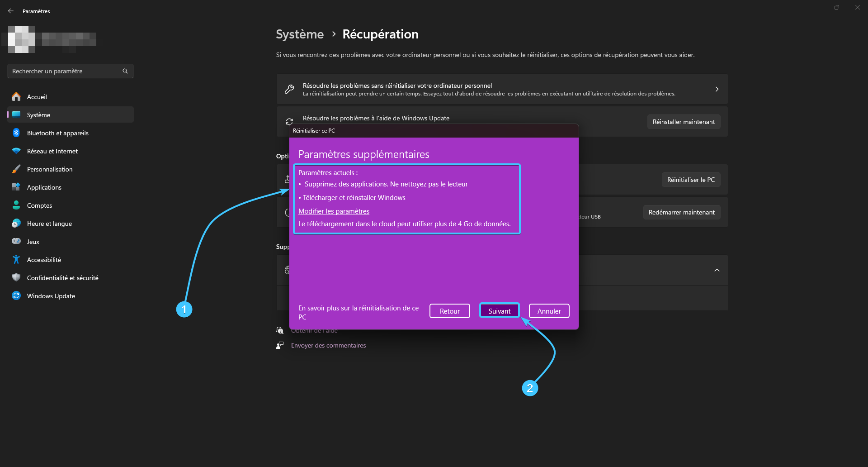Cancel the reset with Annuler
The height and width of the screenshot is (467, 868).
(x=549, y=311)
